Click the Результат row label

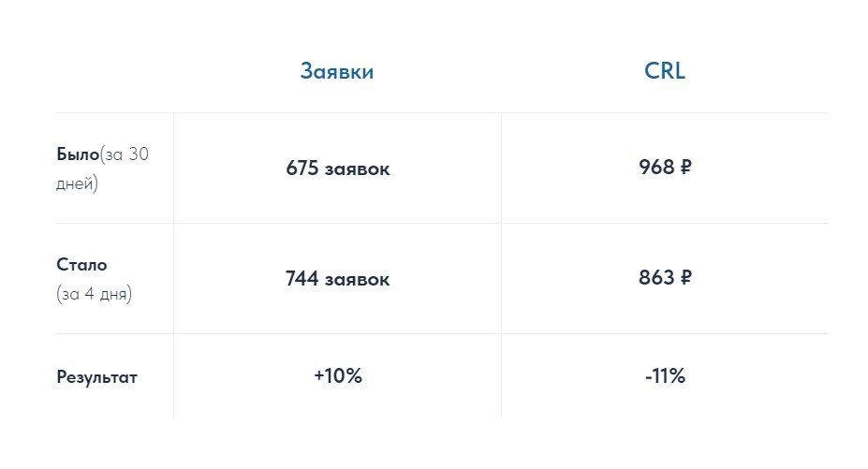tap(96, 378)
